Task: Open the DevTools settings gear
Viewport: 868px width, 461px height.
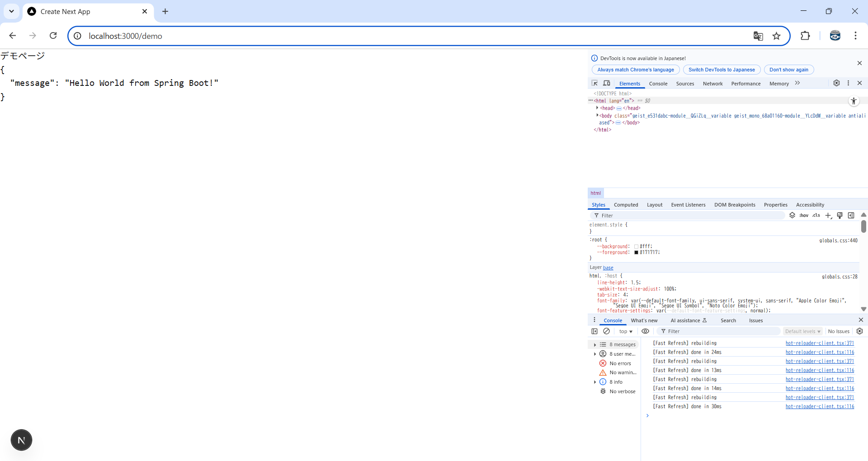Action: coord(836,83)
